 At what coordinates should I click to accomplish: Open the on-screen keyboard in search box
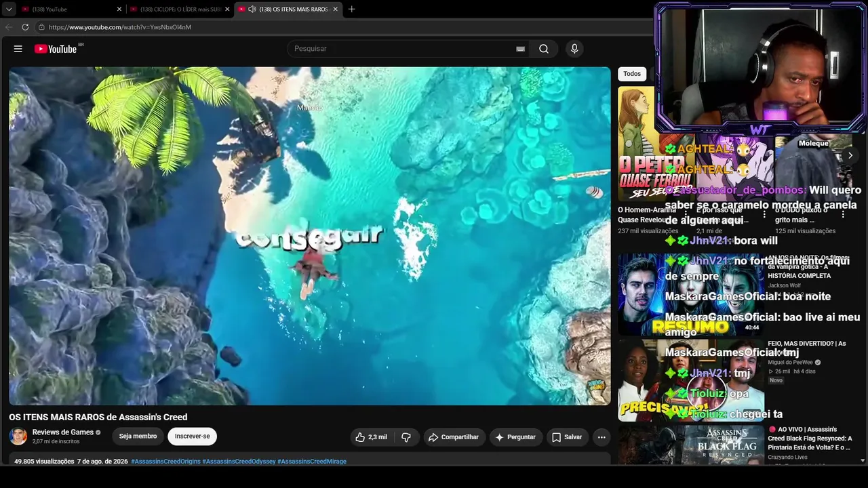[520, 49]
